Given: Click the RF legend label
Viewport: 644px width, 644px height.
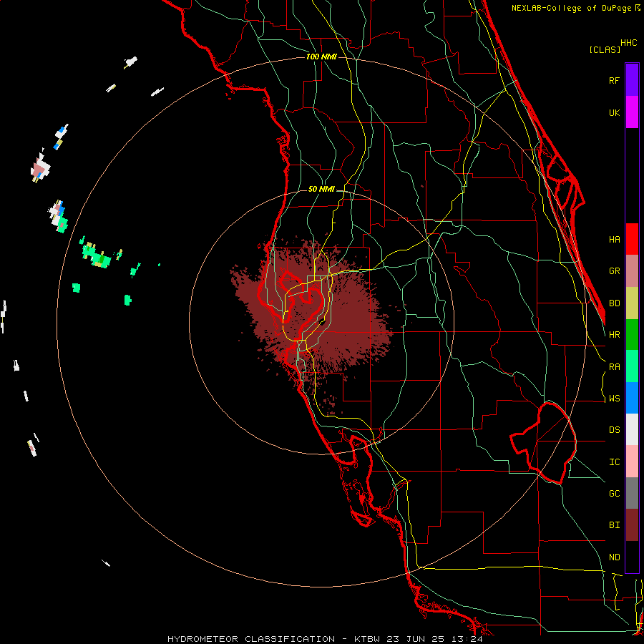Looking at the screenshot, I should [614, 81].
